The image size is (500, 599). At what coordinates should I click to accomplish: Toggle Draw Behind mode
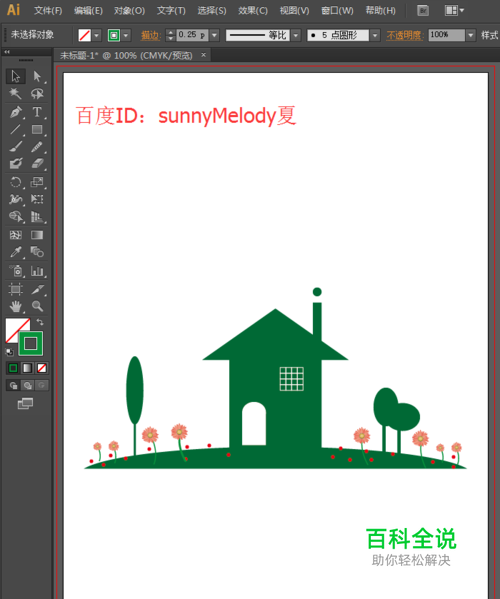[x=28, y=385]
